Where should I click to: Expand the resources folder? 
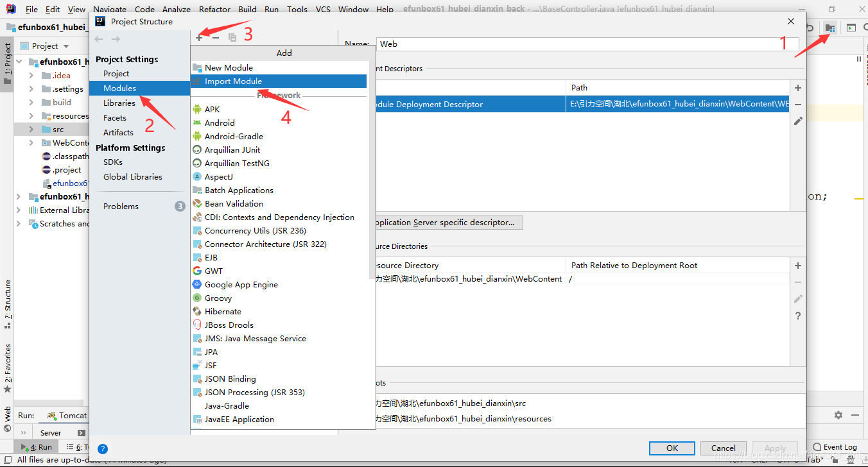[31, 115]
